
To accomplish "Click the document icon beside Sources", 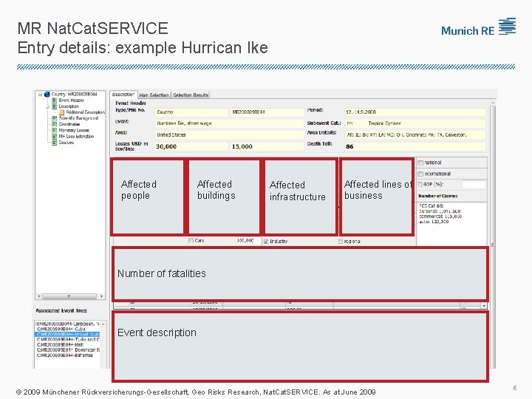I will pyautogui.click(x=54, y=143).
